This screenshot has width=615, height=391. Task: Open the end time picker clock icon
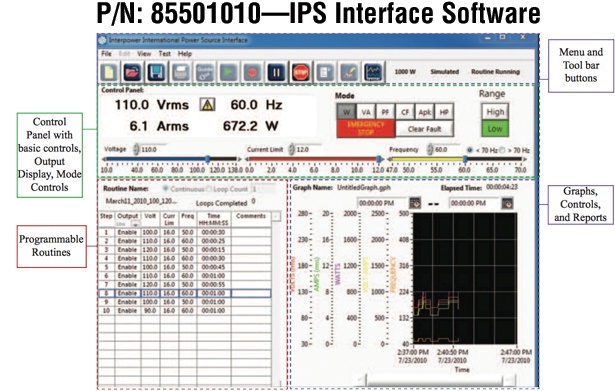(508, 203)
